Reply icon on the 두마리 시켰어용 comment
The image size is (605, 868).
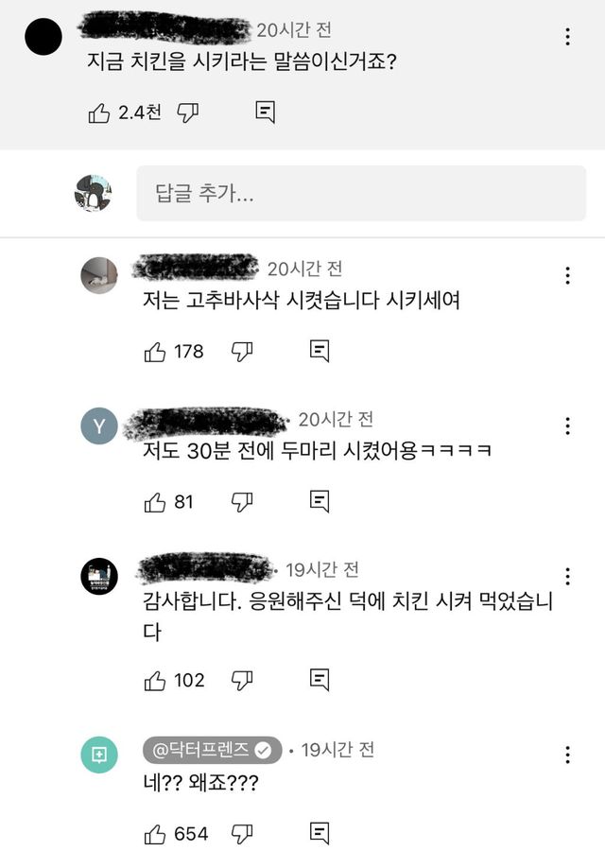[x=320, y=501]
